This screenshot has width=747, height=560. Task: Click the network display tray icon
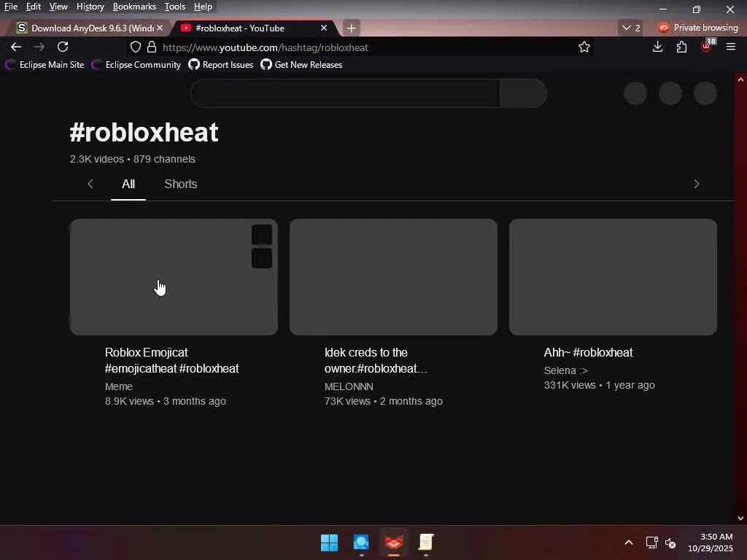pyautogui.click(x=651, y=542)
